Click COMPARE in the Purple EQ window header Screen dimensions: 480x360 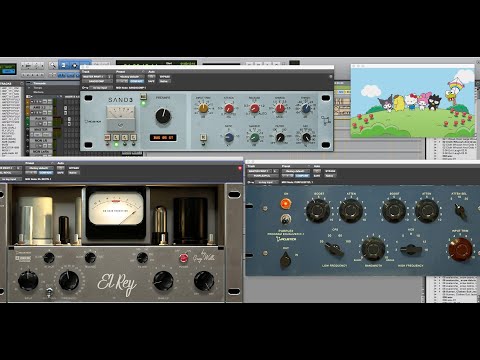(302, 175)
